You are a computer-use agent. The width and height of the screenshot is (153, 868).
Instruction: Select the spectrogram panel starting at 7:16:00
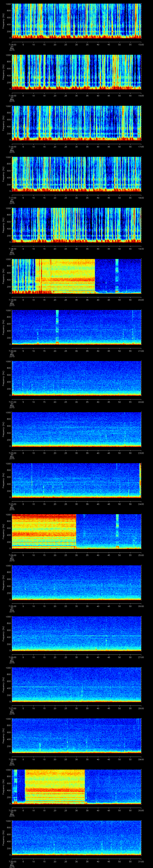76,123
